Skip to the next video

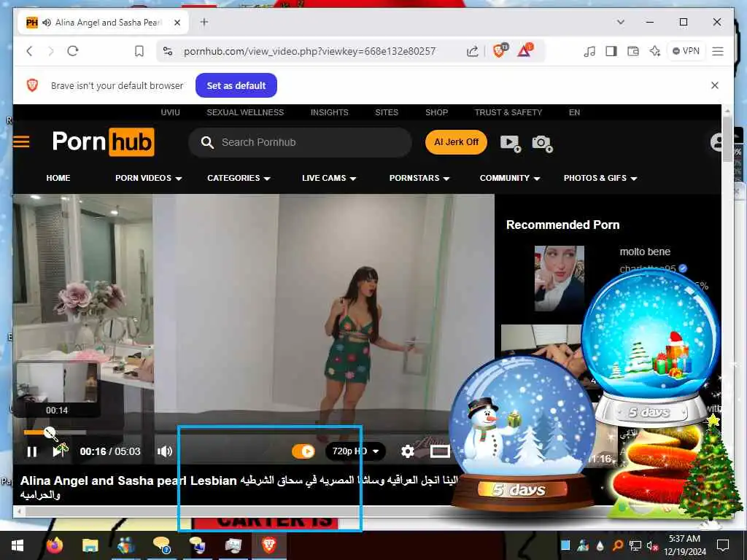tap(60, 451)
